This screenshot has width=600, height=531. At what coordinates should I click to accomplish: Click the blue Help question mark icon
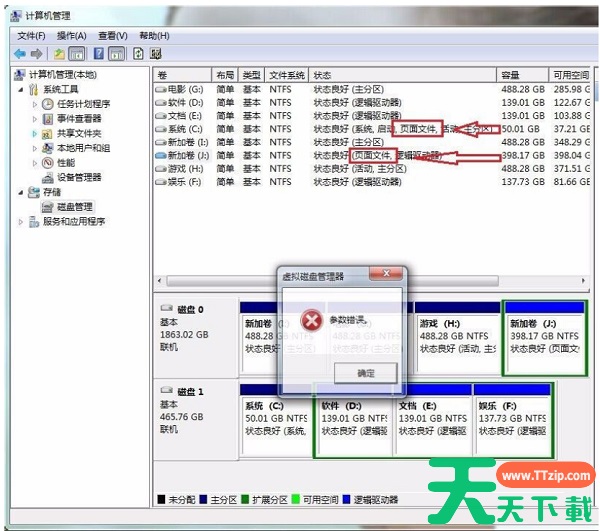pyautogui.click(x=99, y=54)
